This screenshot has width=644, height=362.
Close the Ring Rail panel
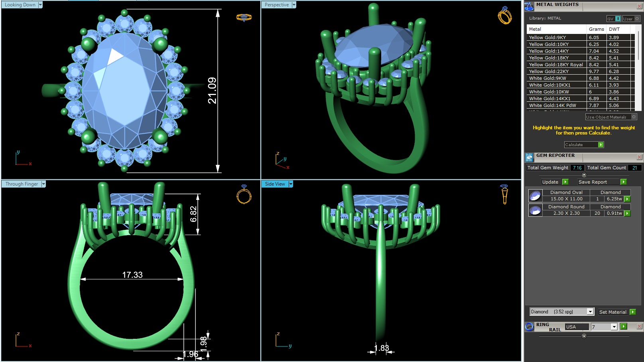point(639,326)
